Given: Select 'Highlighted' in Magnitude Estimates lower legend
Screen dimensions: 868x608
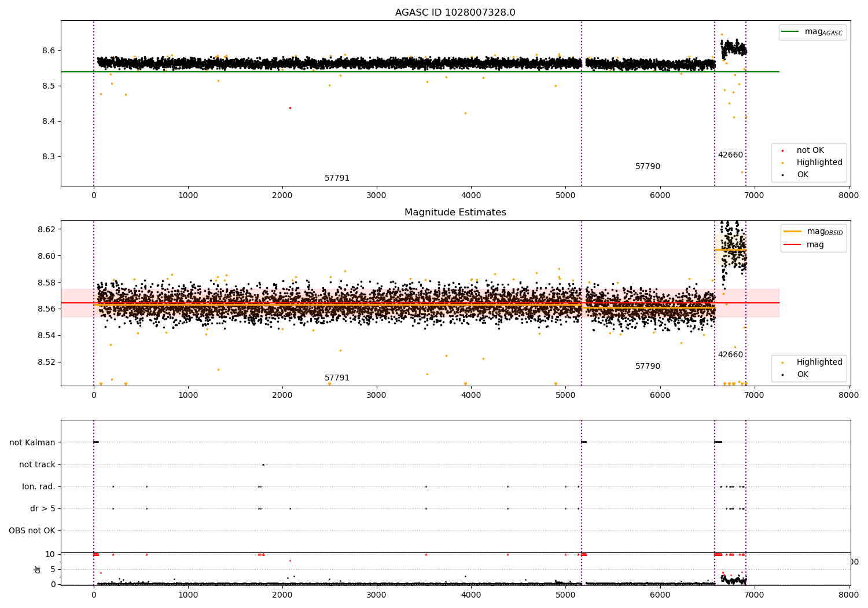Looking at the screenshot, I should [819, 362].
